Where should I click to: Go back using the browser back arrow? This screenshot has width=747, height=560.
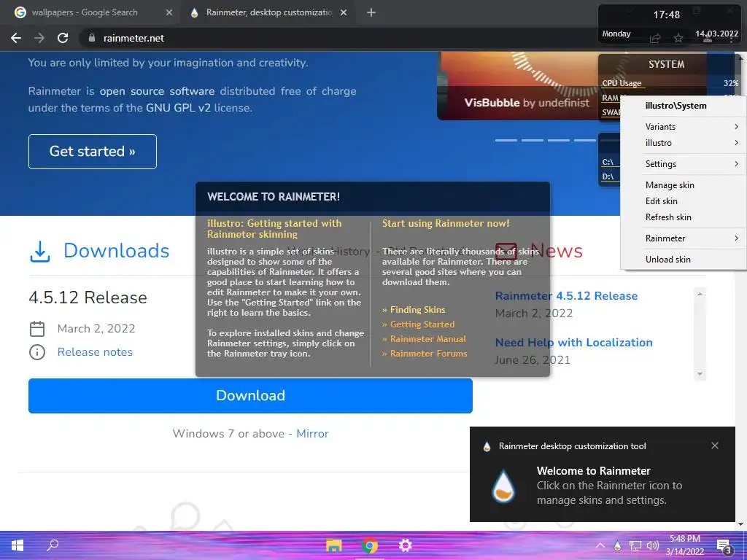[16, 38]
